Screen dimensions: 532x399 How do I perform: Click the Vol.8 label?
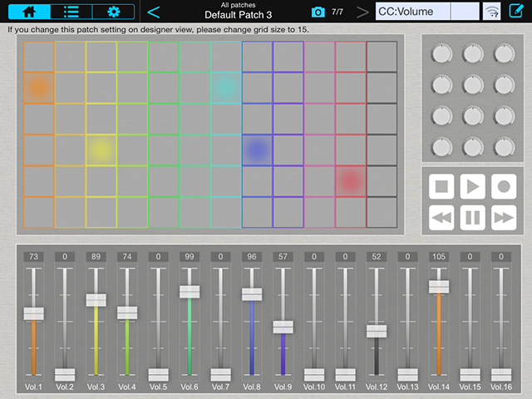coord(252,387)
